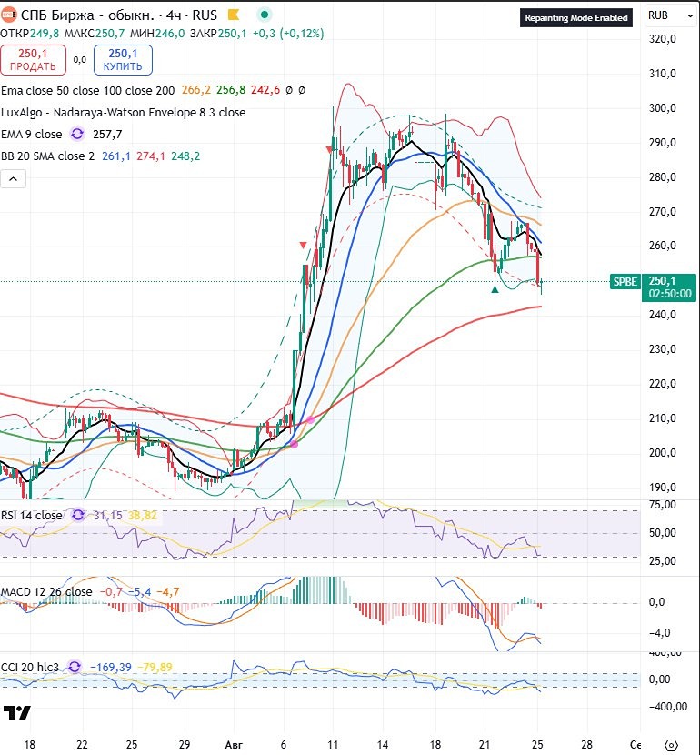Click the EMA 100 value 256,8

point(230,90)
